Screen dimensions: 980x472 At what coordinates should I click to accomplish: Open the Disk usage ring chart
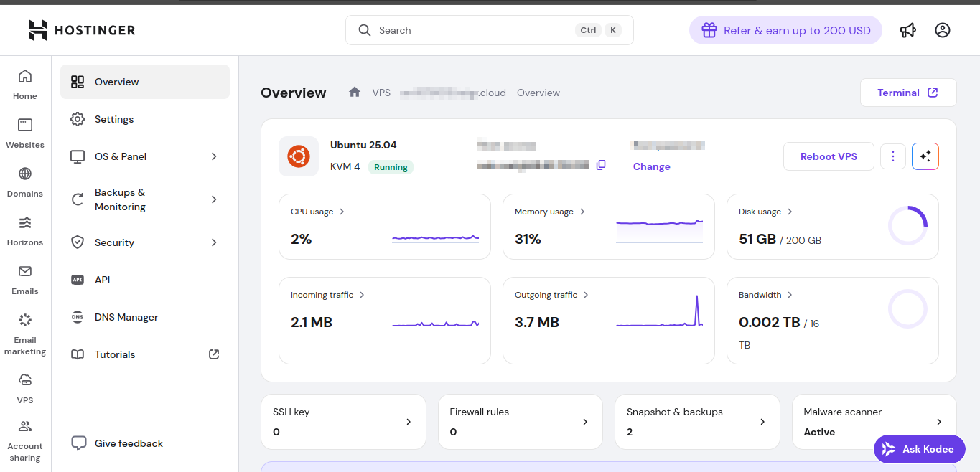point(907,226)
